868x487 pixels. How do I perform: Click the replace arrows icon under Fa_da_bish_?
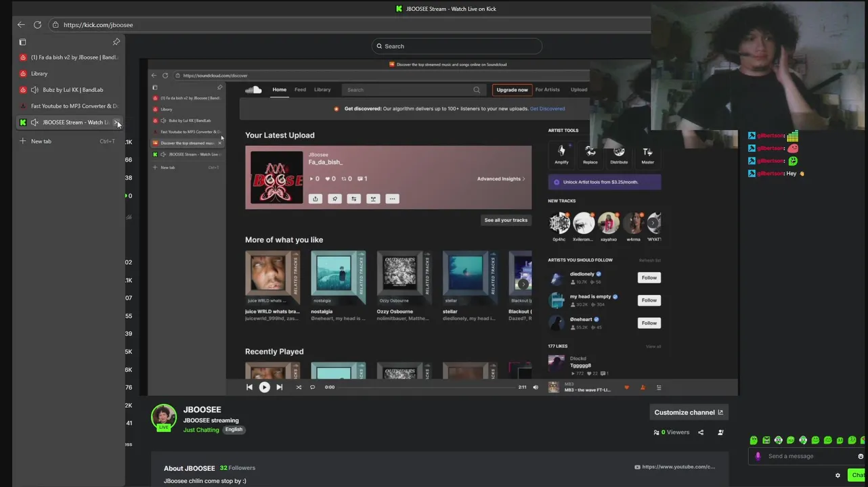click(x=353, y=199)
